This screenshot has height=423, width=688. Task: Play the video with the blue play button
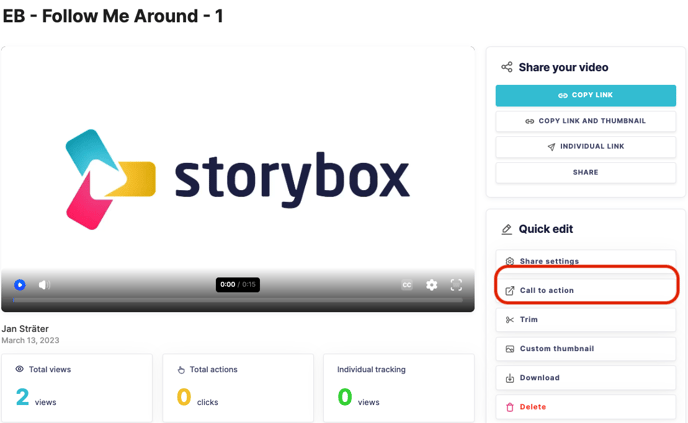20,285
